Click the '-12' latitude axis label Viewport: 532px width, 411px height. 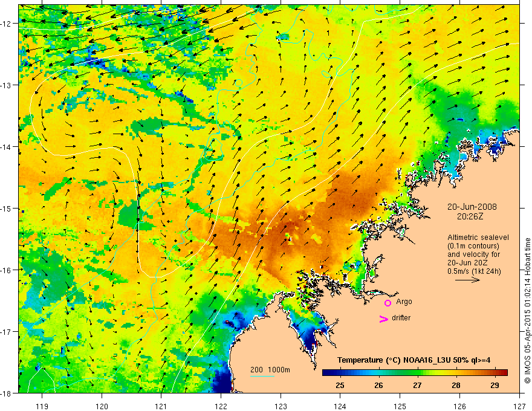point(7,24)
